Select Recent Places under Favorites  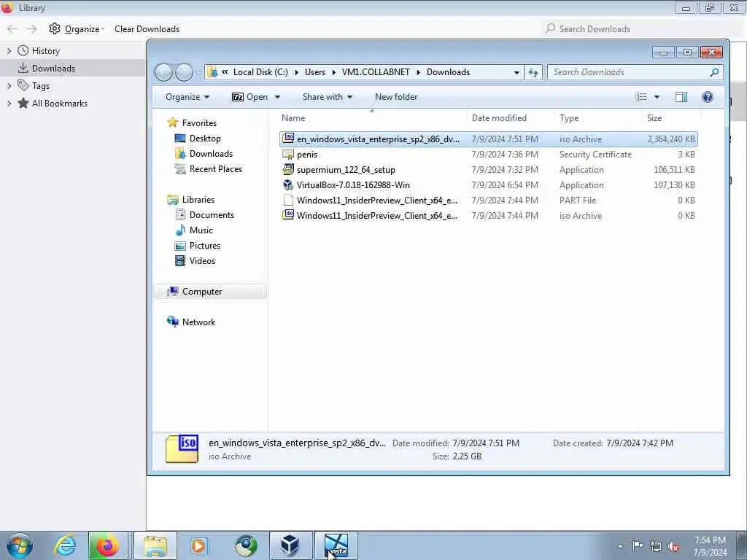[x=215, y=169]
